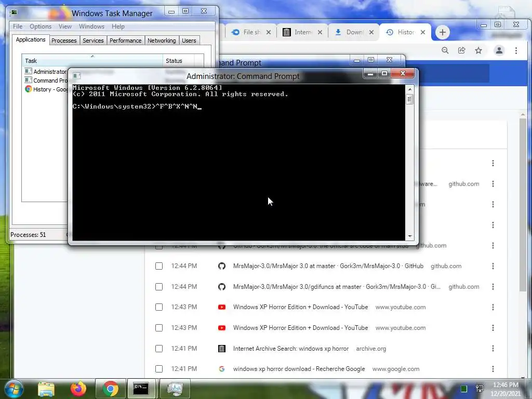Click the Command Prompt scrollbar thumb
Image resolution: width=532 pixels, height=399 pixels.
409,100
